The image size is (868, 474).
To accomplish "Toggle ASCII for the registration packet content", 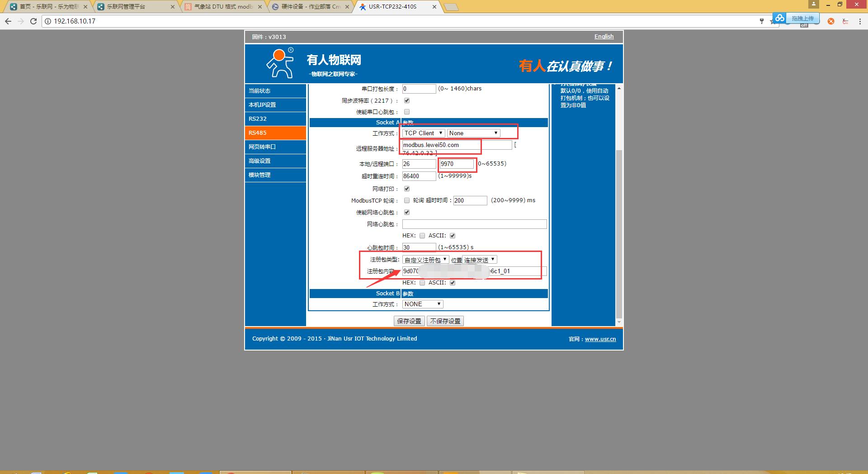I will coord(453,283).
